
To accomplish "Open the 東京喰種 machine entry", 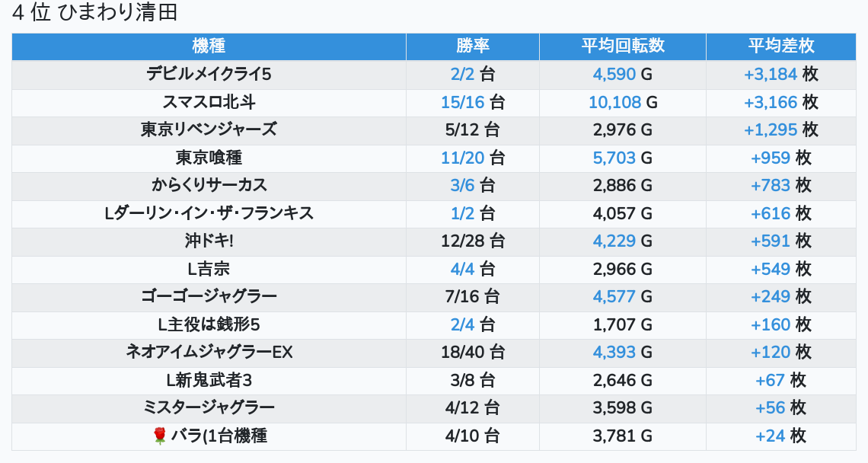I will point(209,158).
